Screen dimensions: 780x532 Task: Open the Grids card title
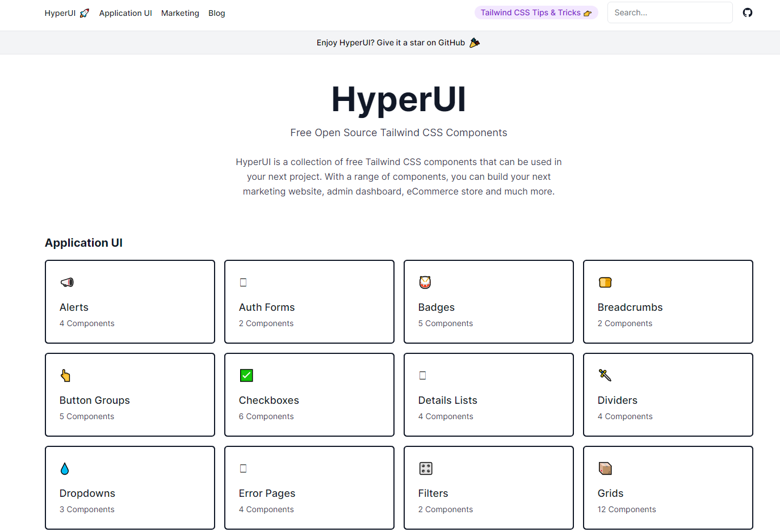tap(611, 493)
